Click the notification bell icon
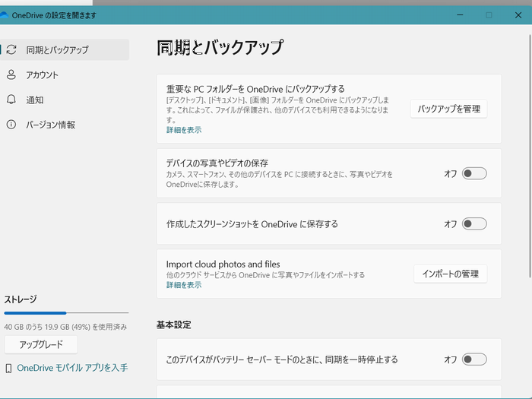 [11, 100]
